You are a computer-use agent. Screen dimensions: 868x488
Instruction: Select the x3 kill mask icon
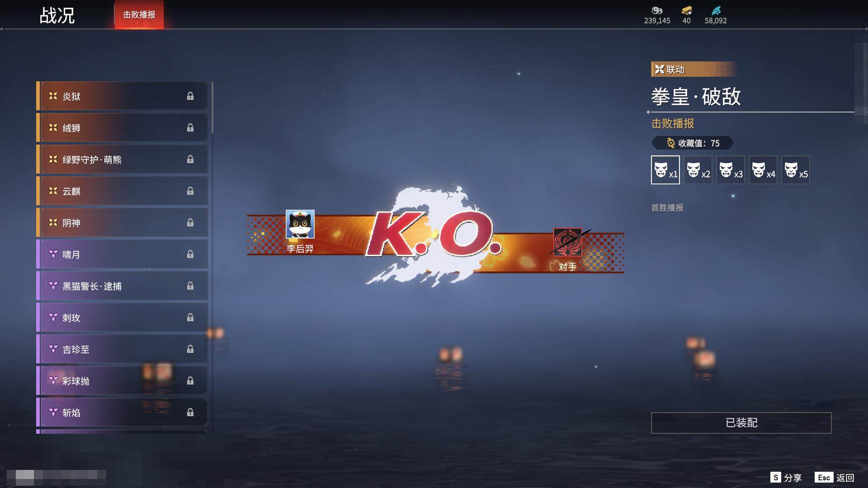point(730,170)
